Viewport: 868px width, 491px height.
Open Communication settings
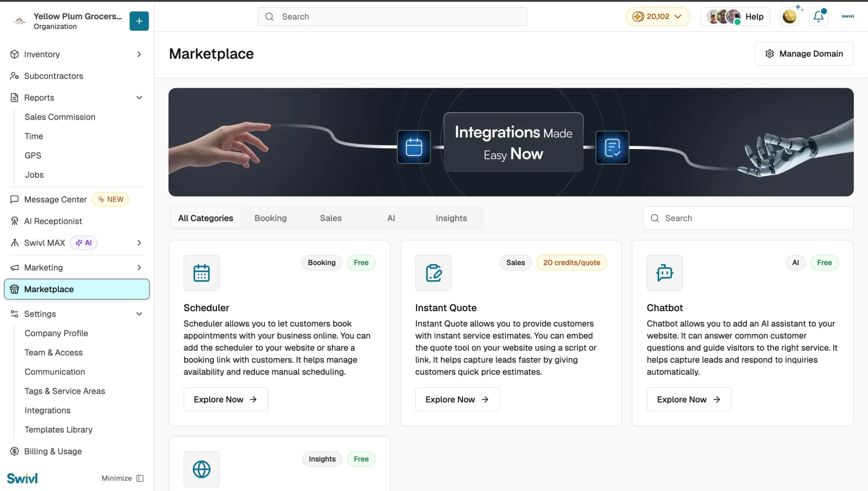pyautogui.click(x=55, y=372)
